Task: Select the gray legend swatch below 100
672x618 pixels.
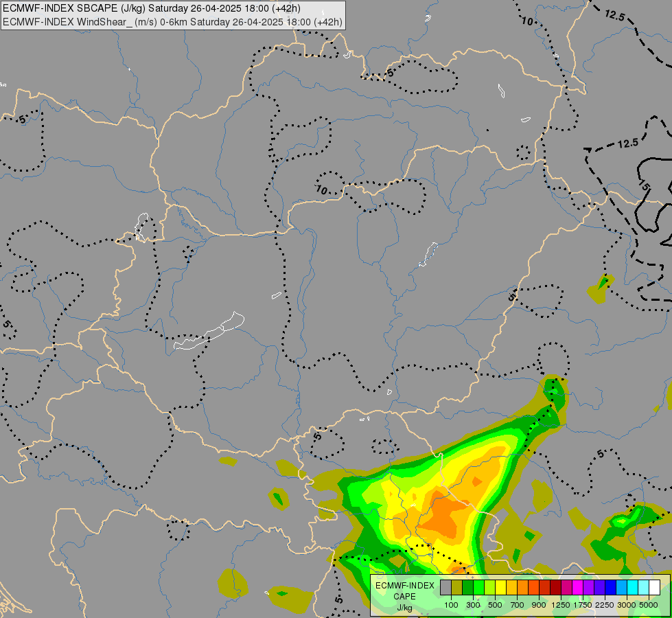Action: coord(445,587)
